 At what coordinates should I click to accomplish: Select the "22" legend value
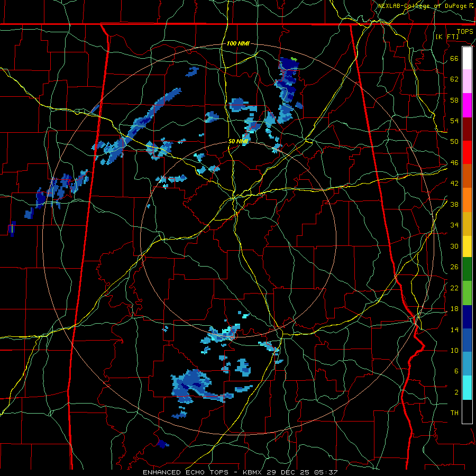point(454,288)
